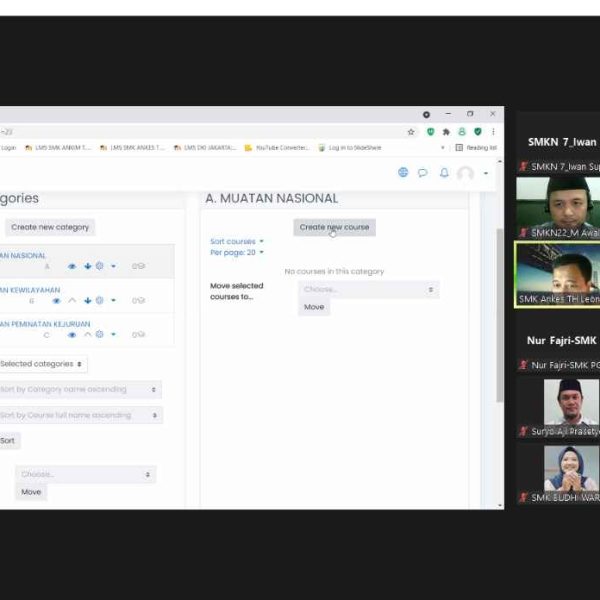
Task: Open the Chrome extensions puzzle icon
Action: click(x=446, y=132)
